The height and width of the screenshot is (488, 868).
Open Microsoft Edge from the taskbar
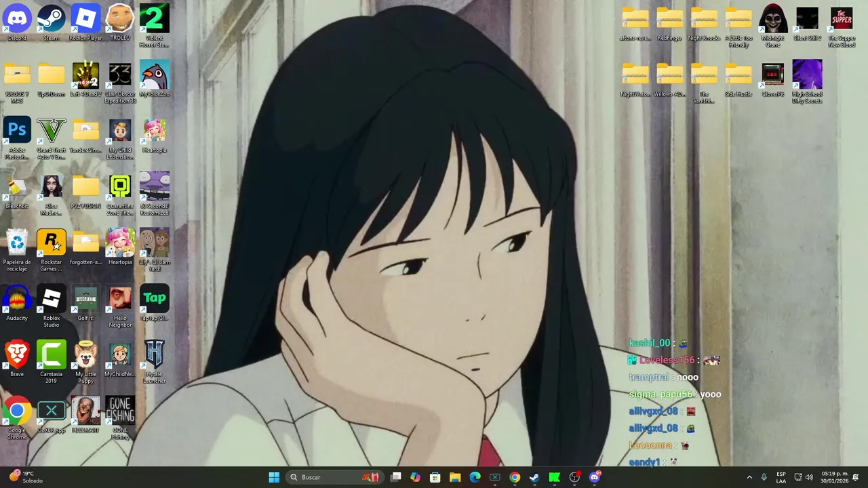tap(475, 477)
